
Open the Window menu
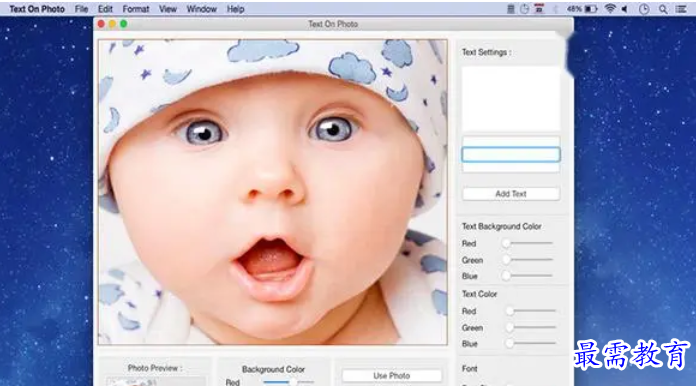(x=202, y=9)
